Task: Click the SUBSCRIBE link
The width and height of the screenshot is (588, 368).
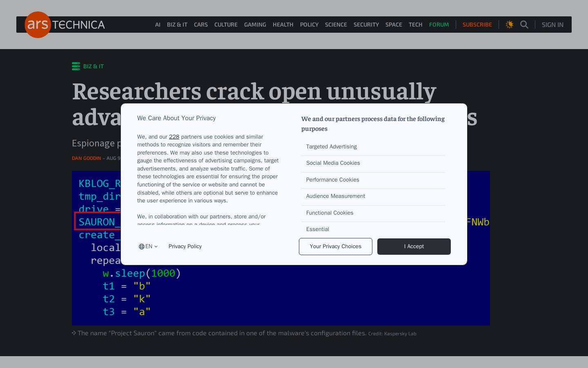Action: [x=477, y=25]
